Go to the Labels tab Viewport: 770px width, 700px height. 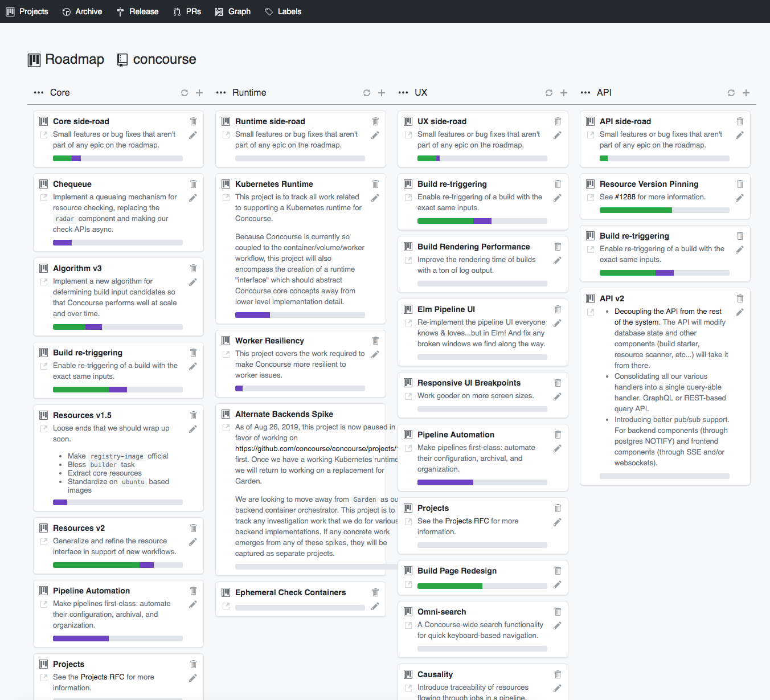[284, 11]
